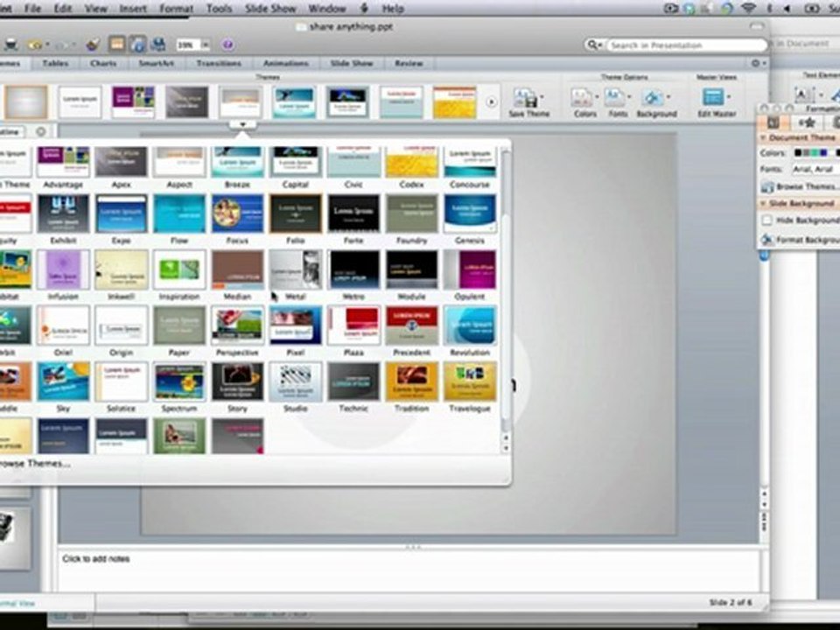This screenshot has height=630, width=840.
Task: Select the Opulent theme thumbnail
Action: coord(470,270)
